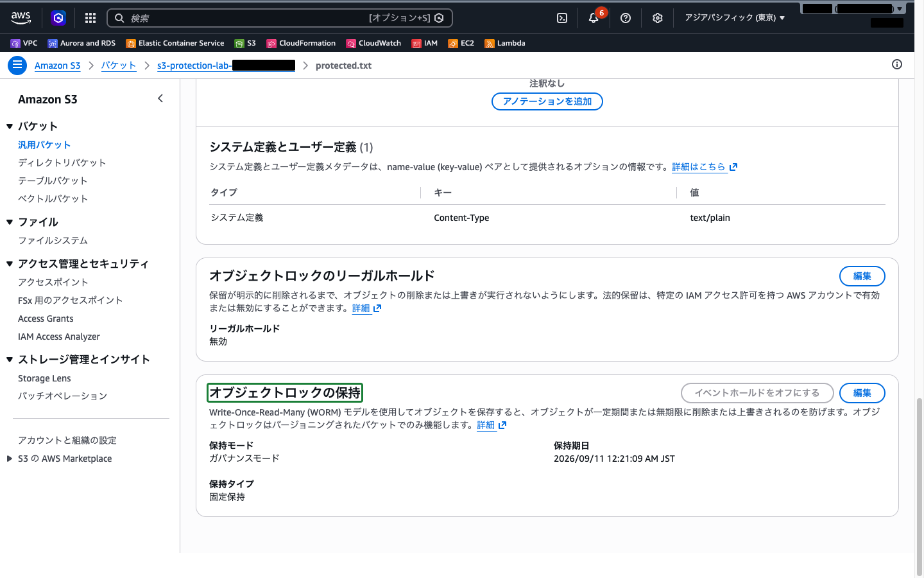Open アカウントと組織の設定 in sidebar
The width and height of the screenshot is (924, 578).
point(67,441)
